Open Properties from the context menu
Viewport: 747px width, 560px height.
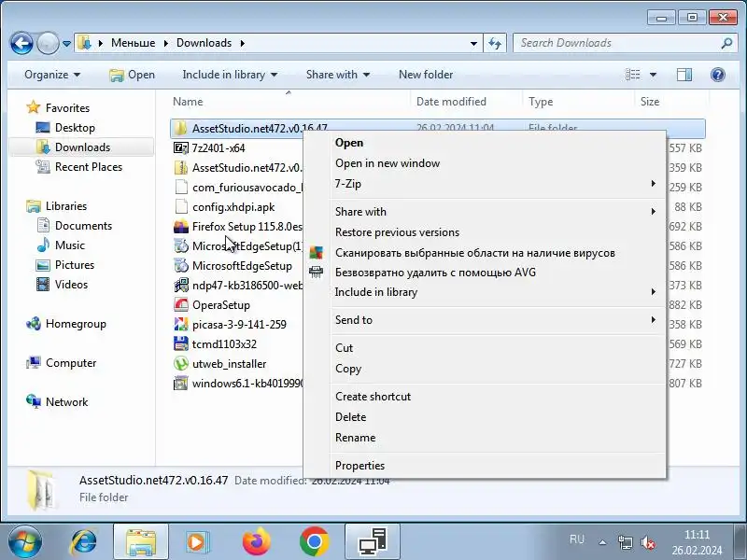pyautogui.click(x=485, y=466)
